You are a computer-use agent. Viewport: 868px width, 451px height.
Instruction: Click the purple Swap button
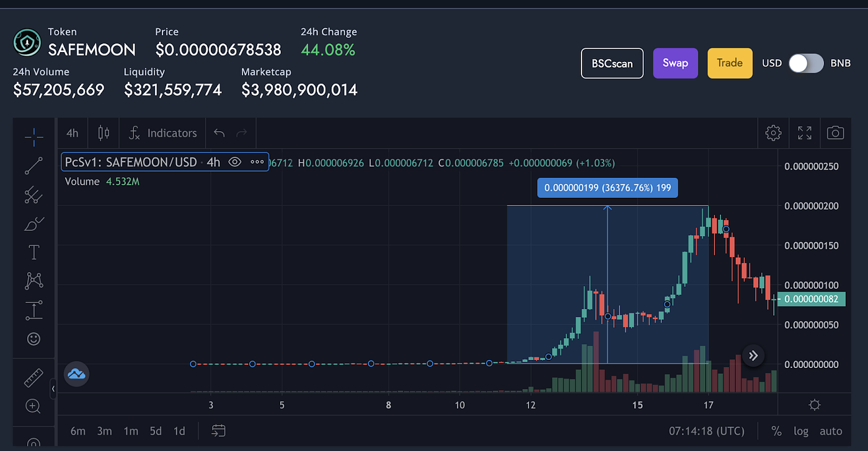tap(675, 63)
